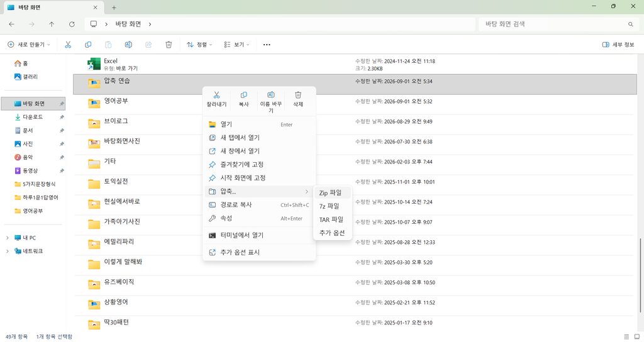Select 시작 화면에 고정 menu item
The height and width of the screenshot is (342, 644).
pos(259,178)
